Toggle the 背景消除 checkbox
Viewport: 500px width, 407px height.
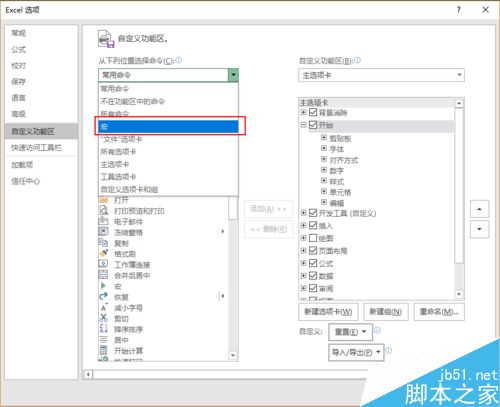click(313, 112)
